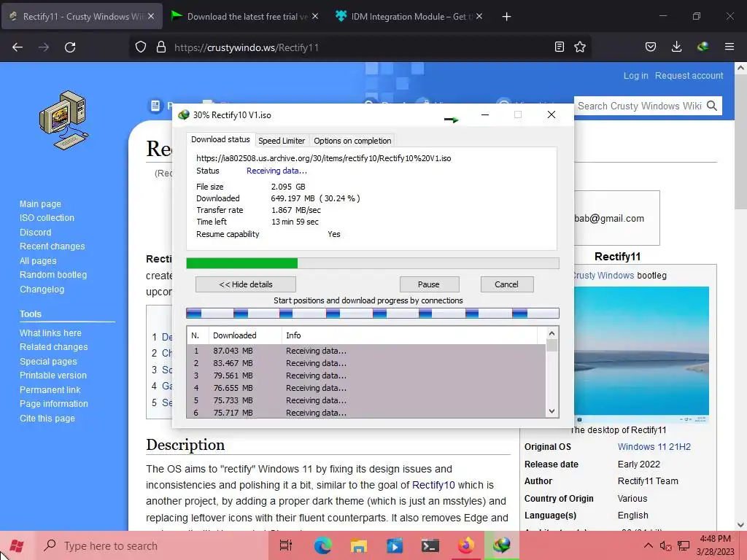Open the Speed Limiter tab
This screenshot has height=560, width=747.
(x=282, y=141)
